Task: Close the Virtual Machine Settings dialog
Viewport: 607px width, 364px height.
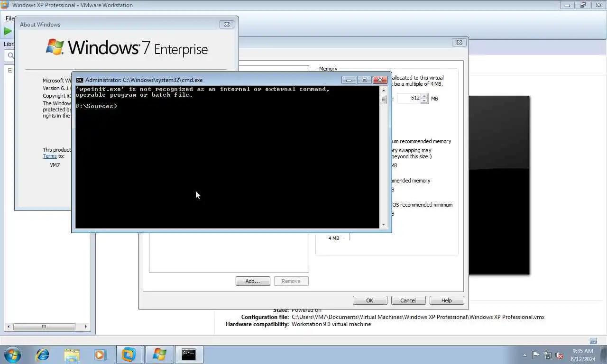Action: coord(459,42)
